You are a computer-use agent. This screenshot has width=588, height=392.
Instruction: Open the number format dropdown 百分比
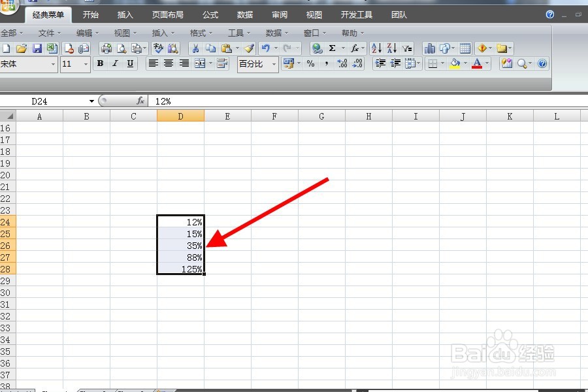pyautogui.click(x=274, y=64)
